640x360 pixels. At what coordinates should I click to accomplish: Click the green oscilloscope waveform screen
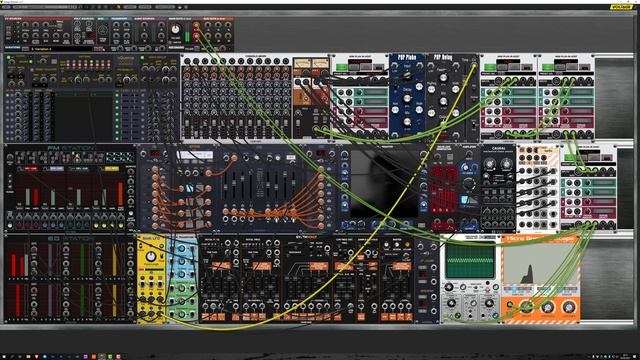tap(469, 261)
